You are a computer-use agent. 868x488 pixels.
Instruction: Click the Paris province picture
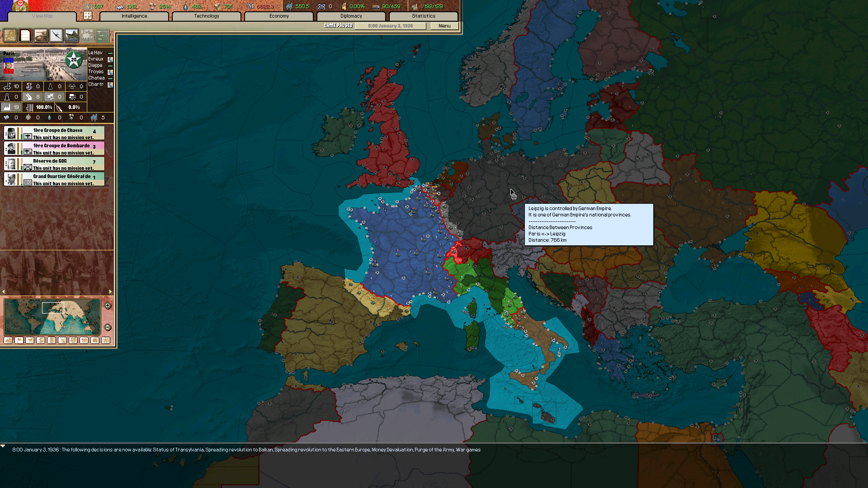(x=43, y=65)
